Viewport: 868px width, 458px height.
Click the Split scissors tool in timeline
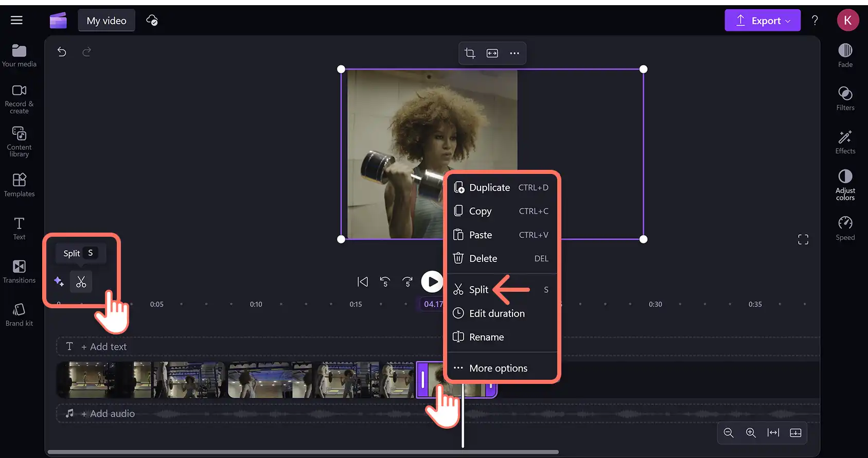point(81,281)
